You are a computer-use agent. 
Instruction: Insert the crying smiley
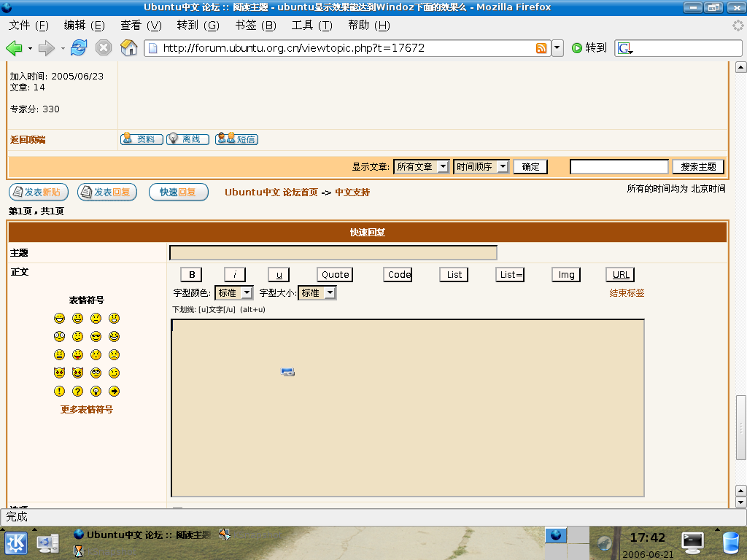pyautogui.click(x=114, y=355)
